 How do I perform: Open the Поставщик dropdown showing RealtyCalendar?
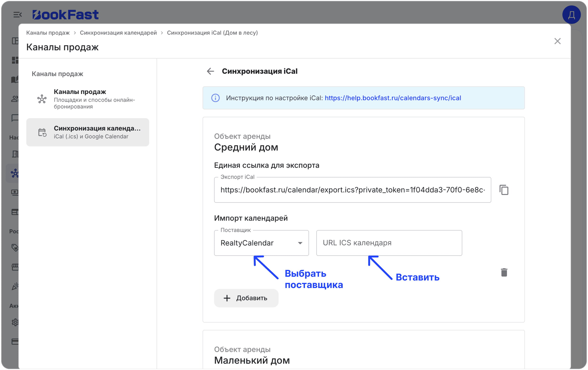point(261,243)
